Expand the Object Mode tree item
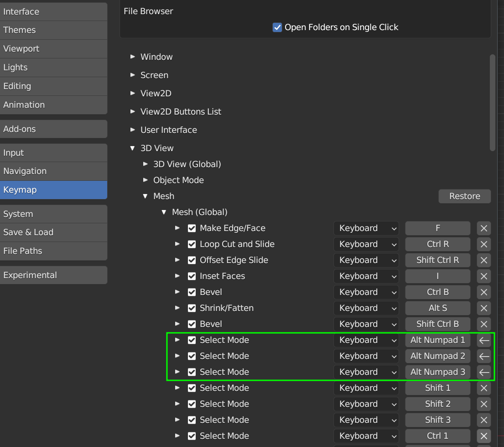 pyautogui.click(x=145, y=180)
